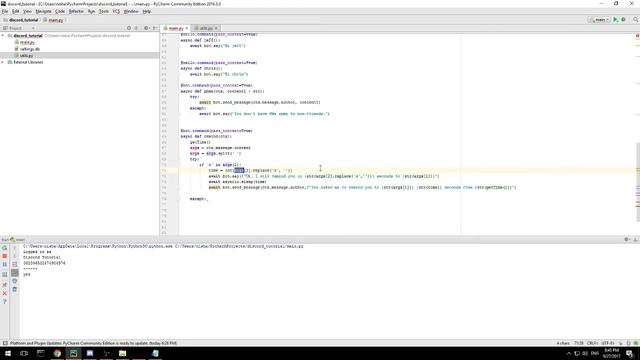The image size is (640, 360).
Task: Click the line:column position in status bar
Action: [x=579, y=343]
